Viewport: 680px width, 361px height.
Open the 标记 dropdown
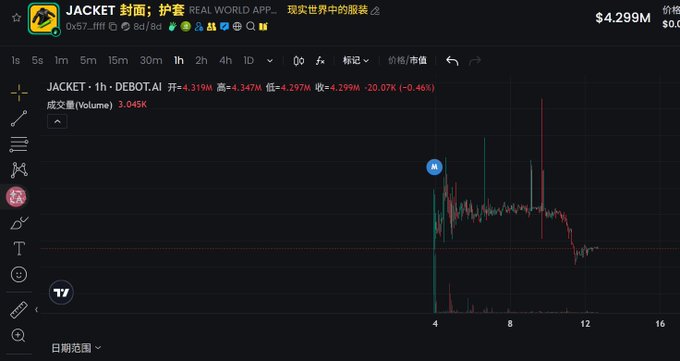(356, 61)
